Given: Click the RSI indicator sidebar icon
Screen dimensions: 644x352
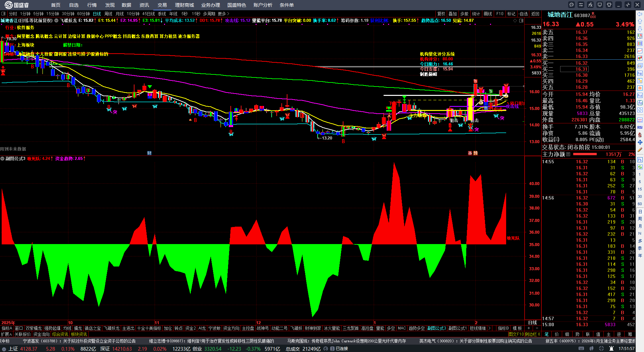Looking at the screenshot, I should click(x=640, y=127).
